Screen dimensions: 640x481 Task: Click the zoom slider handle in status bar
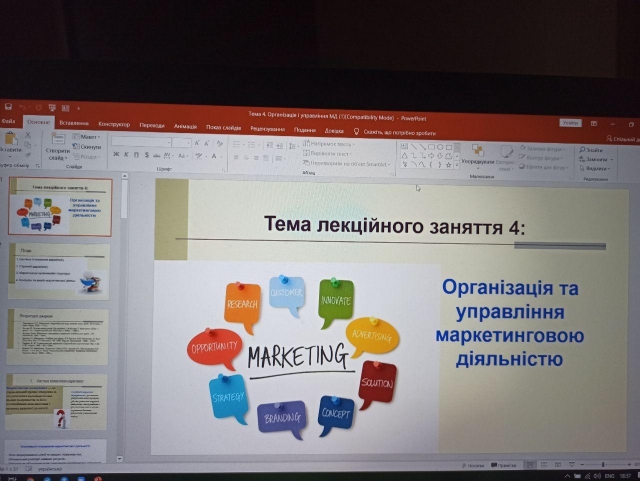click(603, 465)
